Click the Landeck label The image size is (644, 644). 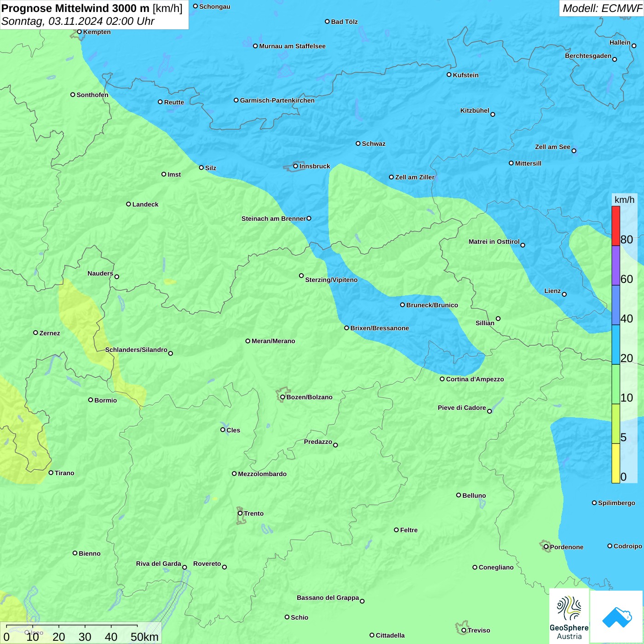[x=145, y=204]
